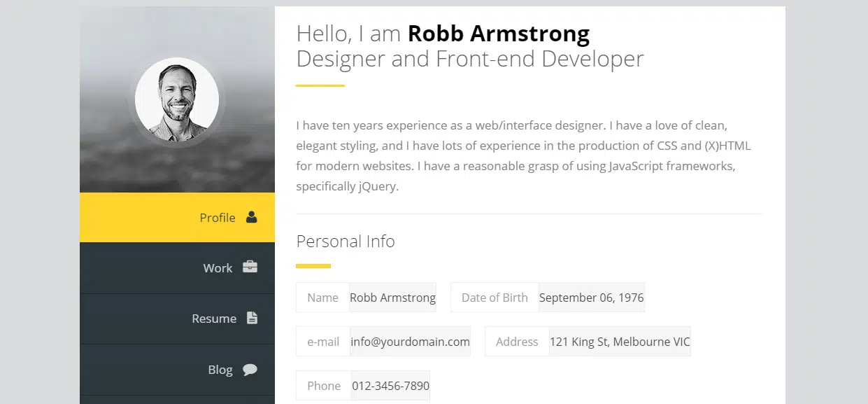868x404 pixels.
Task: Click the Blog speech bubble icon
Action: (250, 370)
